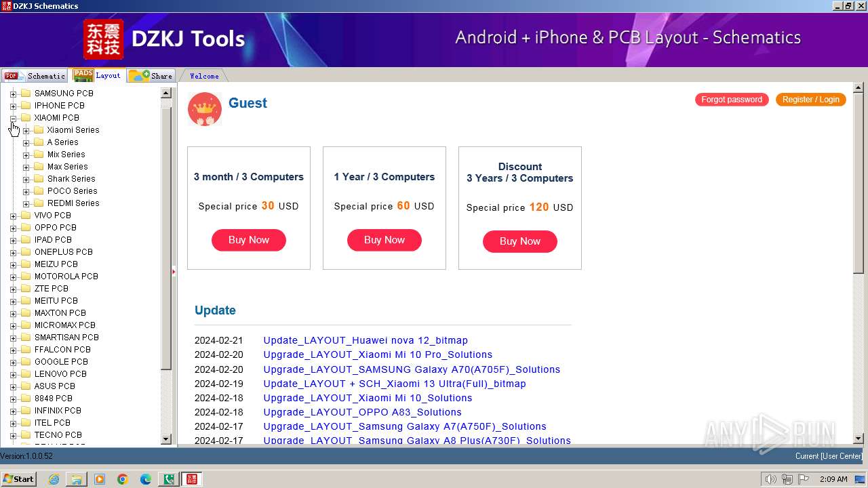This screenshot has width=868, height=488.
Task: Expand the OPPO PCB node
Action: [x=13, y=228]
